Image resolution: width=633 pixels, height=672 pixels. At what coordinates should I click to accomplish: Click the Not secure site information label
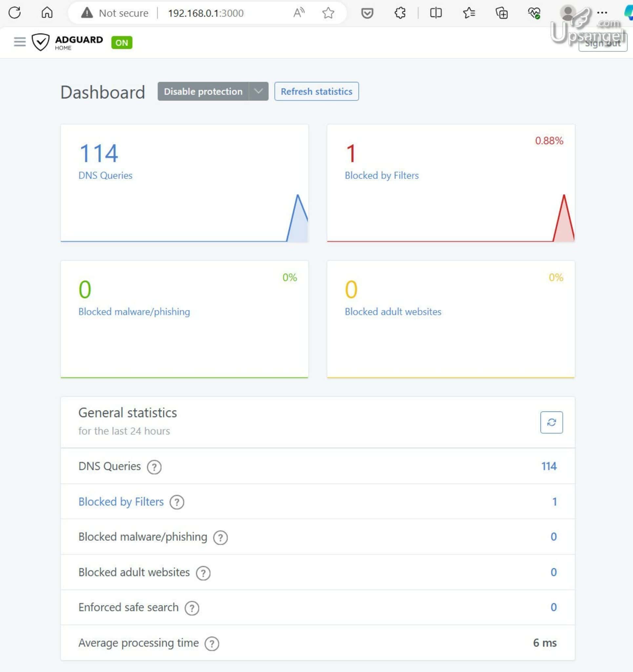click(x=116, y=13)
